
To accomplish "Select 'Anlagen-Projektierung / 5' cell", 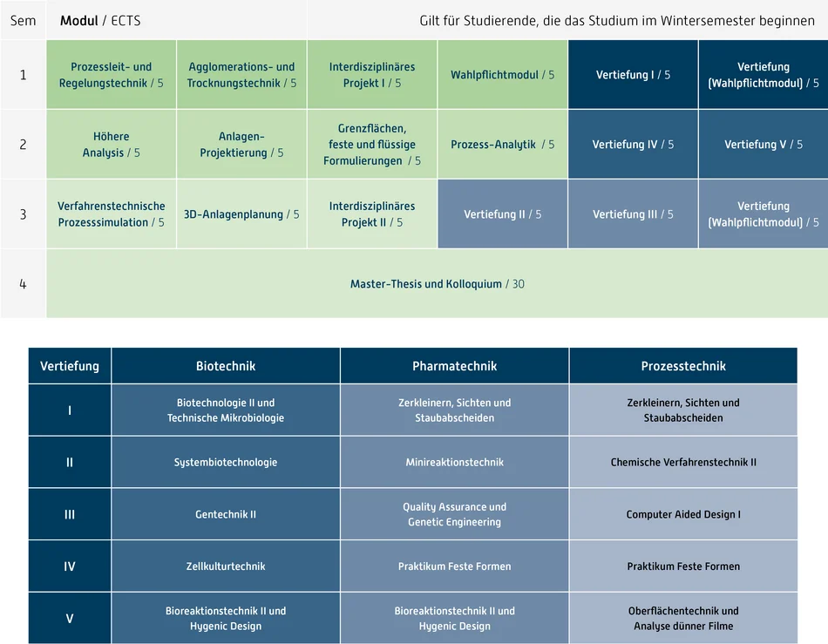I will tap(241, 144).
